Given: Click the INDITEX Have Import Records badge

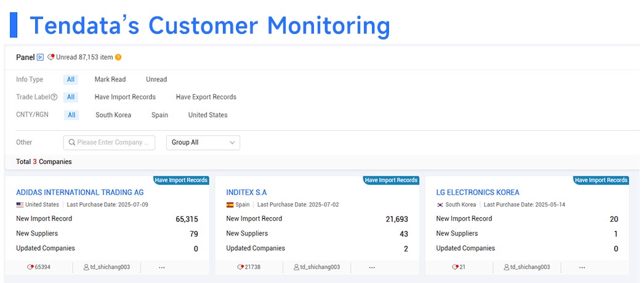Looking at the screenshot, I should 392,180.
